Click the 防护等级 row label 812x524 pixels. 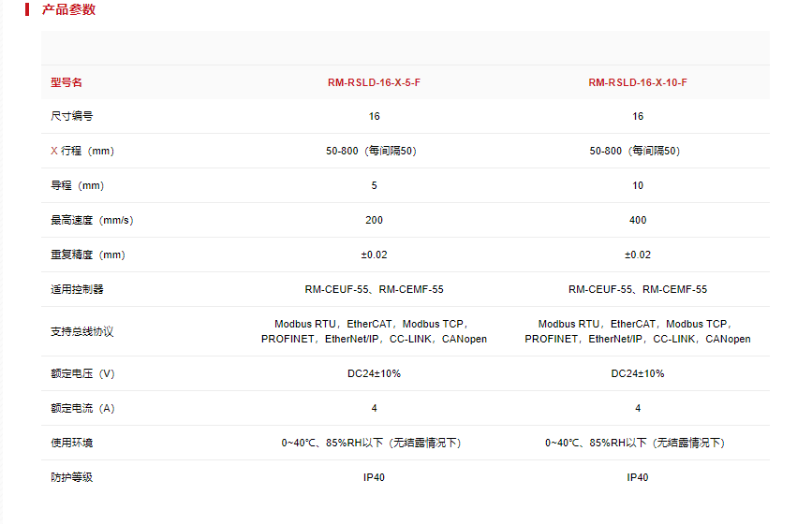click(71, 478)
